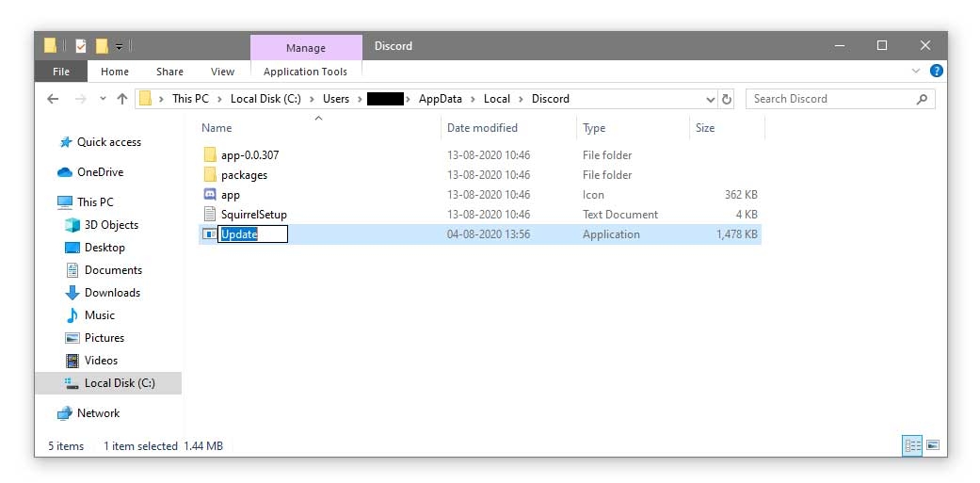Select the packages folder name
Screen dimensions: 980x483
(245, 175)
